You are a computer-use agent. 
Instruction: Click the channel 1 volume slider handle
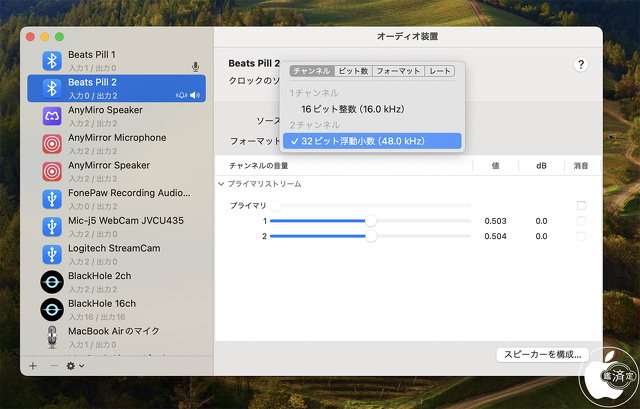pos(371,221)
